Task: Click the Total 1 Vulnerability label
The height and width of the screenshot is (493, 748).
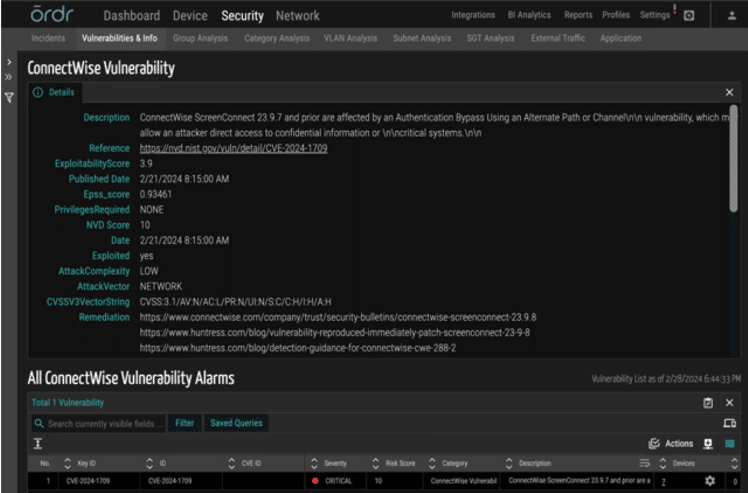Action: point(68,403)
